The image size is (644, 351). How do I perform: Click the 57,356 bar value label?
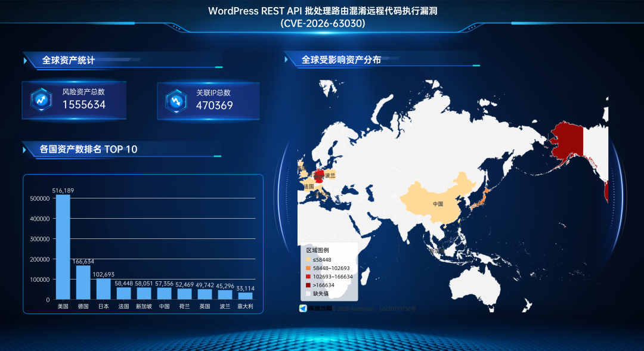coord(165,284)
